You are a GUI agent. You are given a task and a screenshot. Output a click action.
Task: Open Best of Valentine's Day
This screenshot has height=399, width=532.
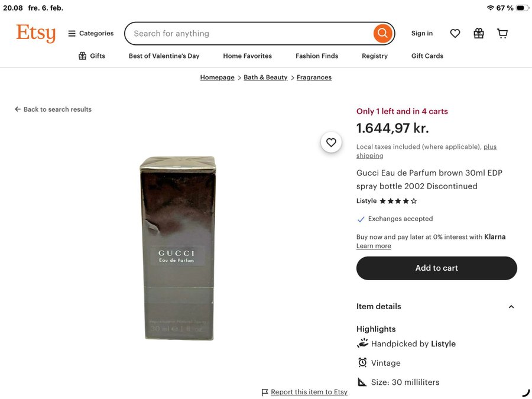pos(164,56)
